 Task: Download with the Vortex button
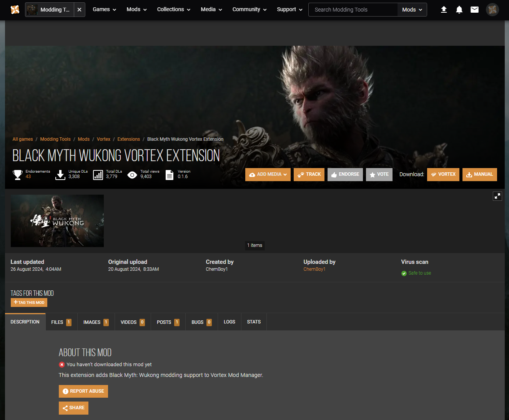[x=443, y=175]
